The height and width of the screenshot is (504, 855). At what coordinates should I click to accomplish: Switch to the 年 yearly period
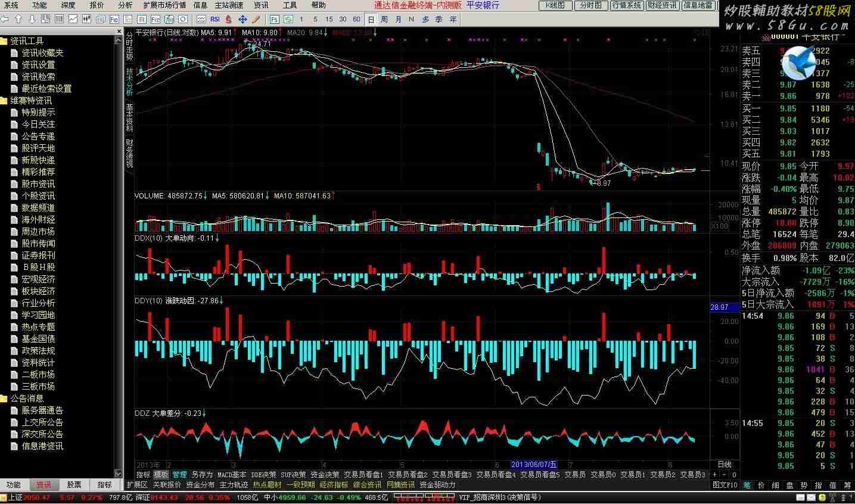pos(453,19)
